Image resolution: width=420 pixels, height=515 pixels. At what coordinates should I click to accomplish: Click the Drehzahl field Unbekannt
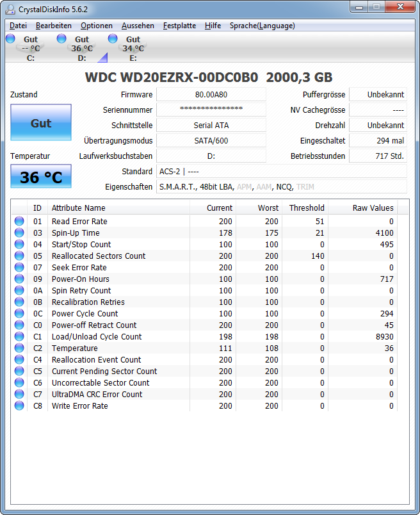[x=378, y=125]
